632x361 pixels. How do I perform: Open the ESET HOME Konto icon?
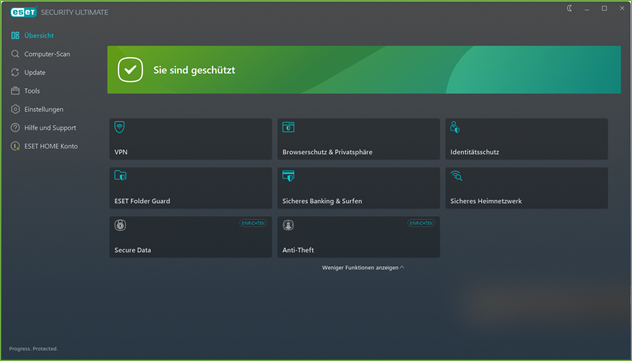[x=15, y=146]
